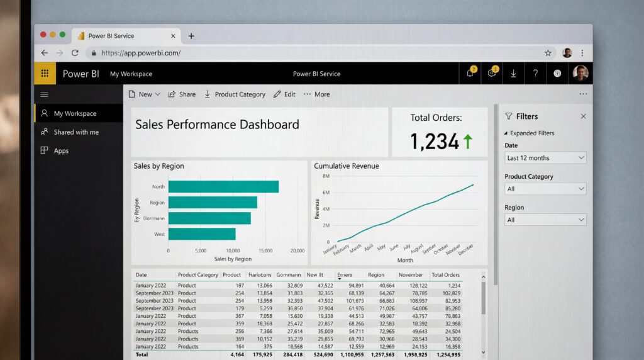Image resolution: width=644 pixels, height=360 pixels.
Task: Open the settings gear icon
Action: [492, 73]
